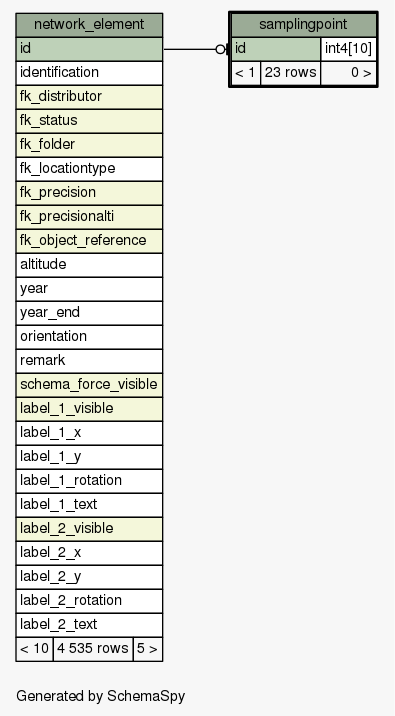Click the '23 rows' cell in samplingpoint
395x716 pixels.
click(290, 73)
